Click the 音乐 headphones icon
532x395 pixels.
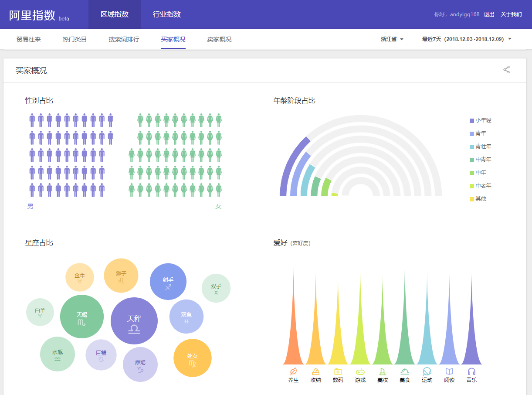[471, 371]
